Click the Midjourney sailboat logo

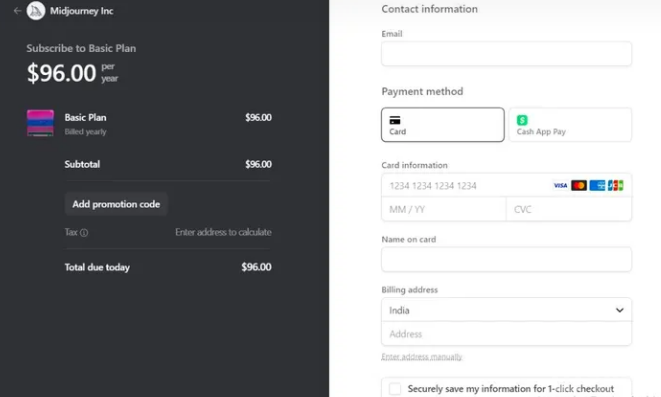pos(36,11)
